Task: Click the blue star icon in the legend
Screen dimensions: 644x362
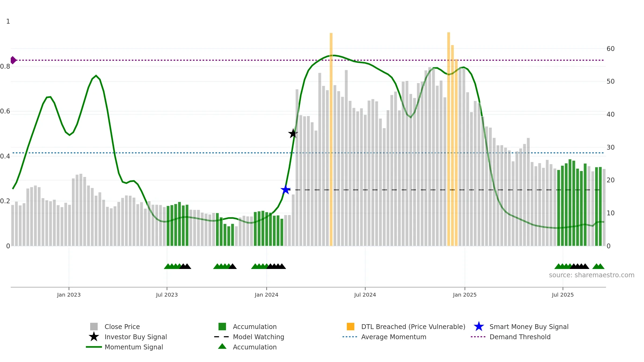Action: tap(479, 327)
